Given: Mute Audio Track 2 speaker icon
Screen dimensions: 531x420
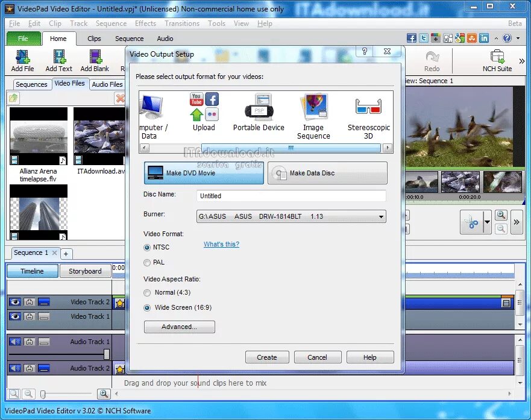Looking at the screenshot, I should click(x=15, y=368).
